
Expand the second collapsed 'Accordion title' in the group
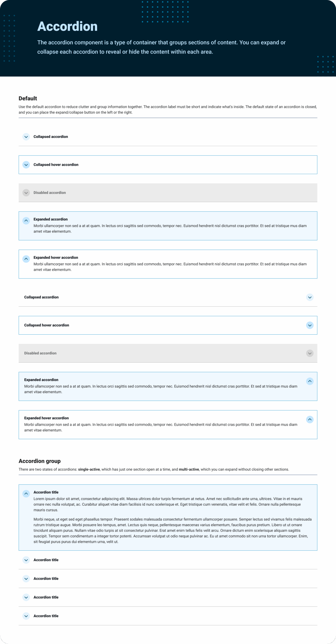coord(26,578)
